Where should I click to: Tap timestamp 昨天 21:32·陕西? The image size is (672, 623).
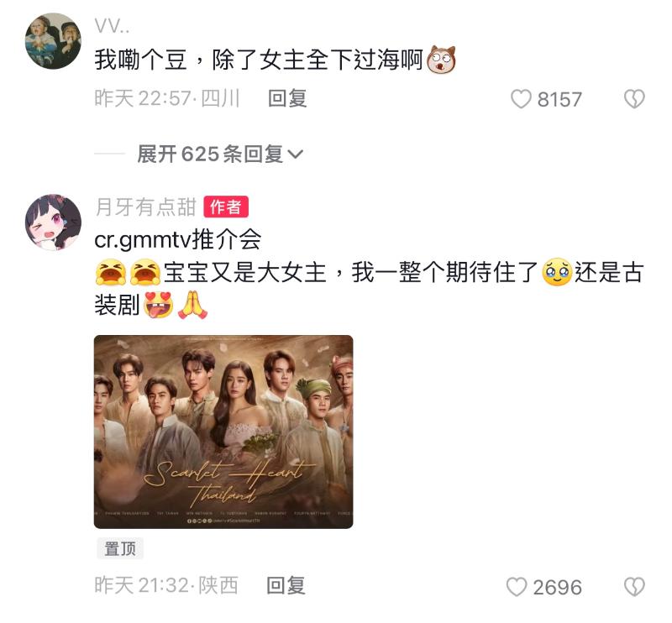(x=166, y=585)
